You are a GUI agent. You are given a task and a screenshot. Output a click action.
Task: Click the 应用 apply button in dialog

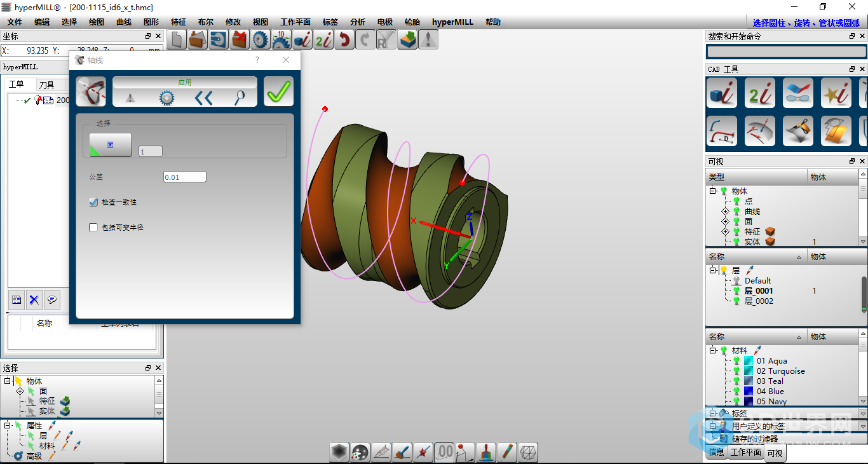point(185,83)
